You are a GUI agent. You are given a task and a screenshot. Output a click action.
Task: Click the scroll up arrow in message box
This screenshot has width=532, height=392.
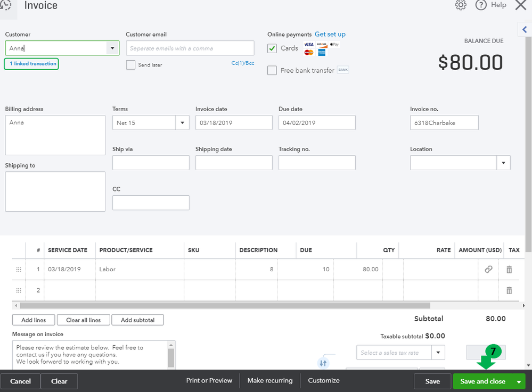(x=171, y=345)
